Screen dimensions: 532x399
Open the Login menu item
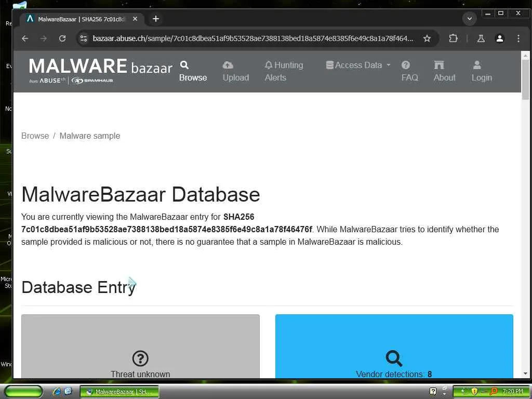pyautogui.click(x=482, y=72)
